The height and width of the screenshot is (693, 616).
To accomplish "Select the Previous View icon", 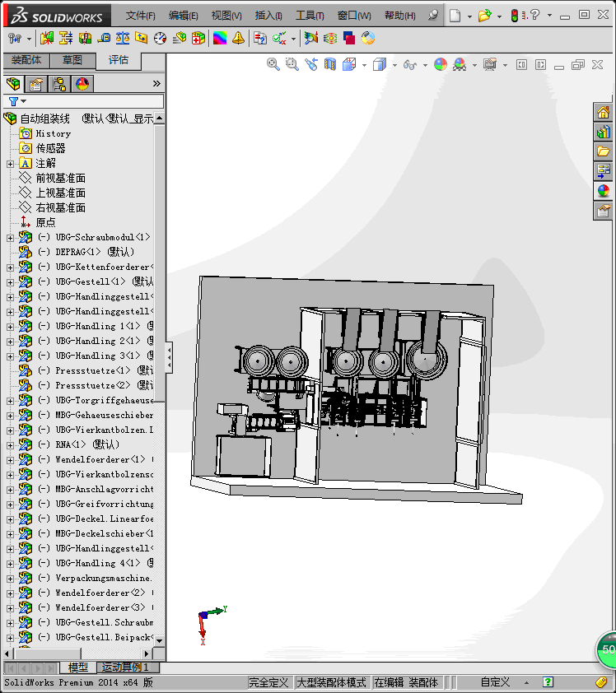I will [x=311, y=64].
